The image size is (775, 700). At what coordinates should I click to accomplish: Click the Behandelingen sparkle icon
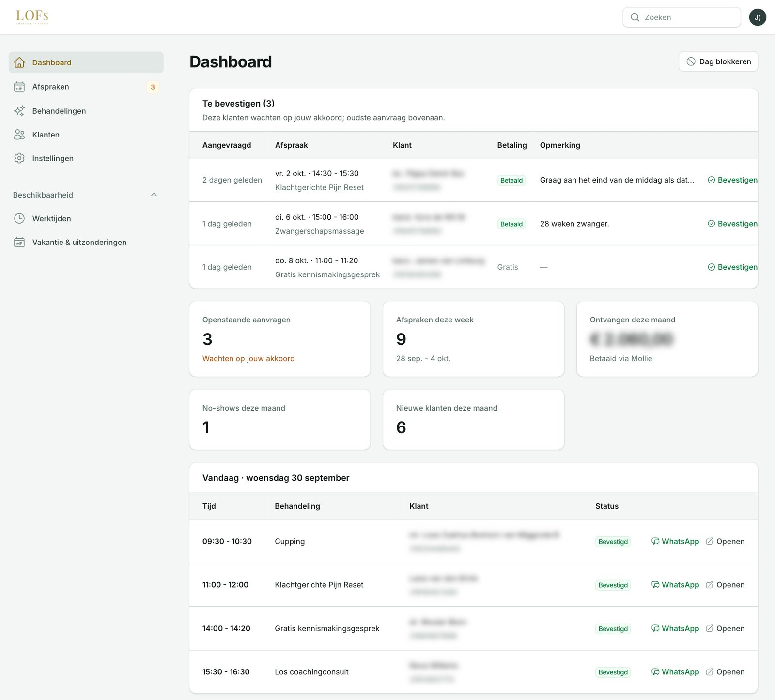point(19,111)
